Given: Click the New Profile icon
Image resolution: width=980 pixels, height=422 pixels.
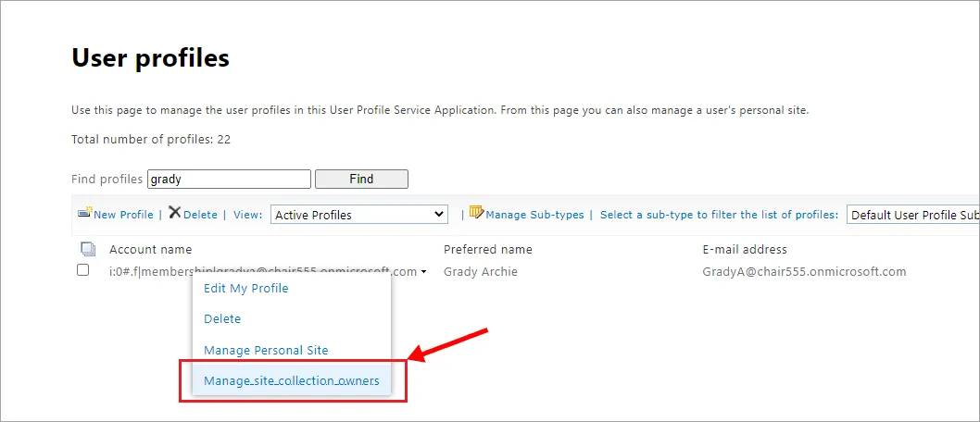Looking at the screenshot, I should 85,212.
